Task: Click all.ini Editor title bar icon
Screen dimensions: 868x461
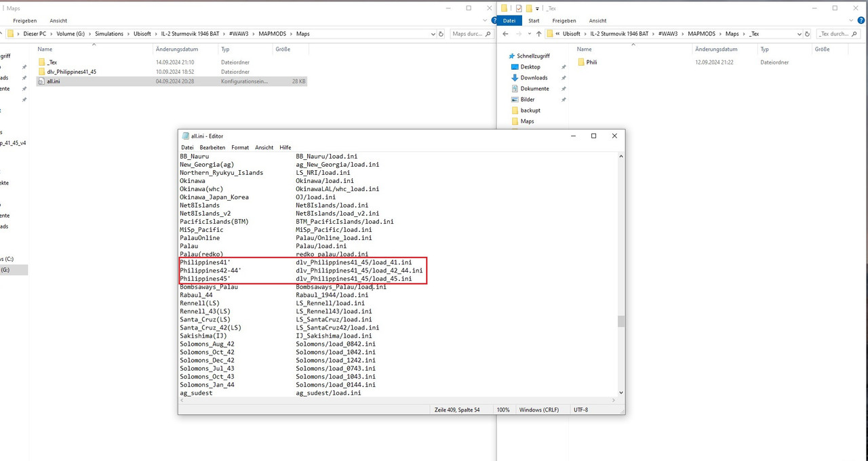Action: click(186, 136)
